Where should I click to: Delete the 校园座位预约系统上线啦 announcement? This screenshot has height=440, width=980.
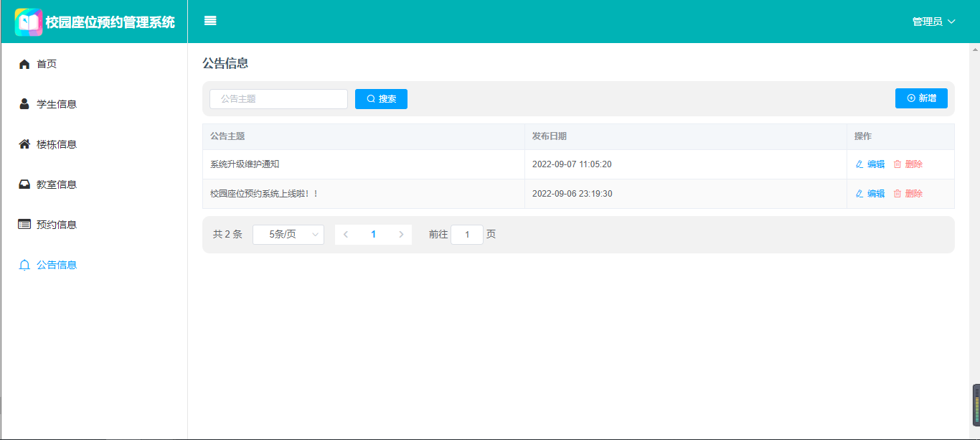click(908, 194)
